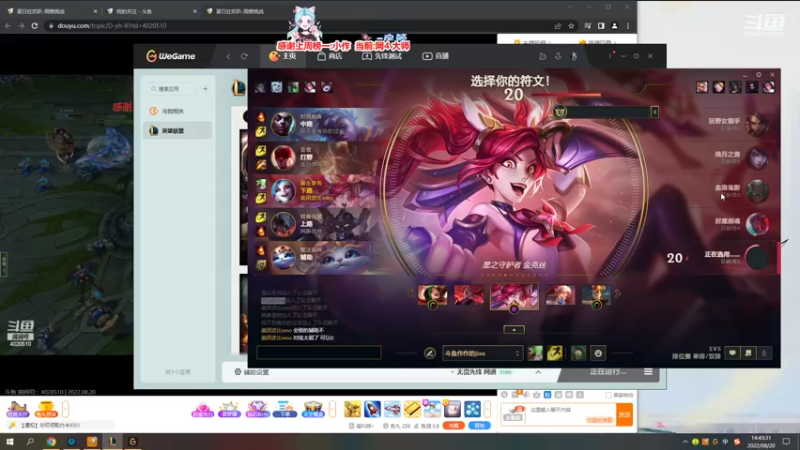Screen dimensions: 800x450
Task: Open Chrome from the taskbar
Action: pos(51,441)
